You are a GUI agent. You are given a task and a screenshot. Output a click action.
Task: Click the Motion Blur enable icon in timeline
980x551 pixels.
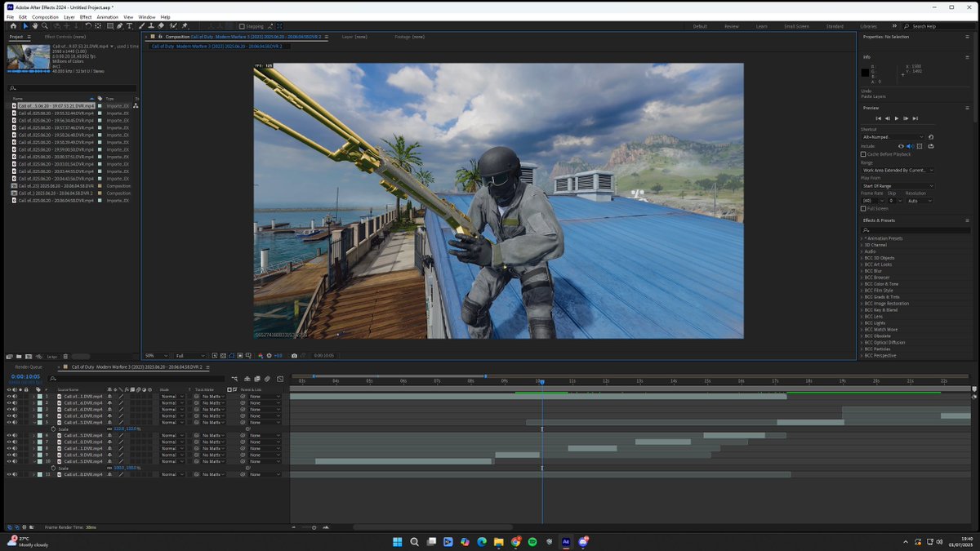267,379
